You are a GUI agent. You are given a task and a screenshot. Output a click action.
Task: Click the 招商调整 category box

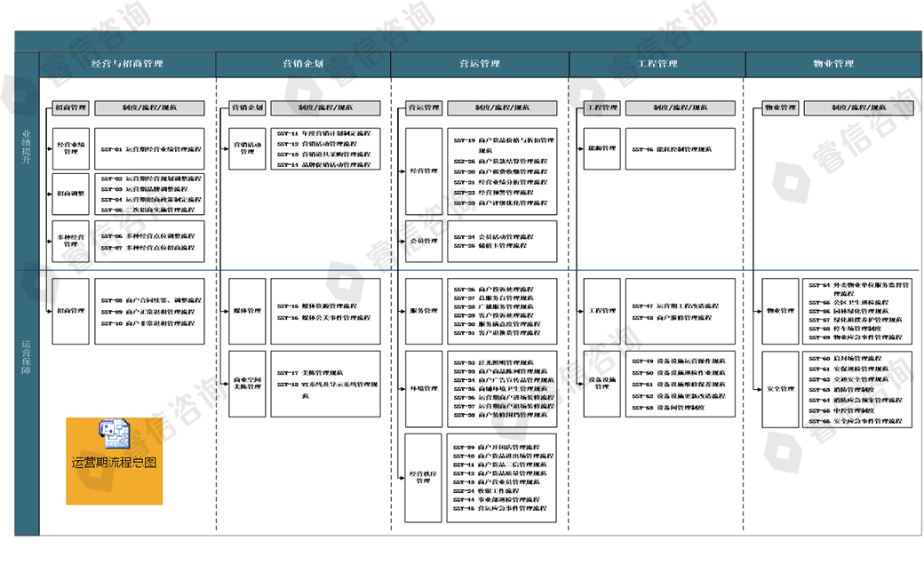click(71, 194)
